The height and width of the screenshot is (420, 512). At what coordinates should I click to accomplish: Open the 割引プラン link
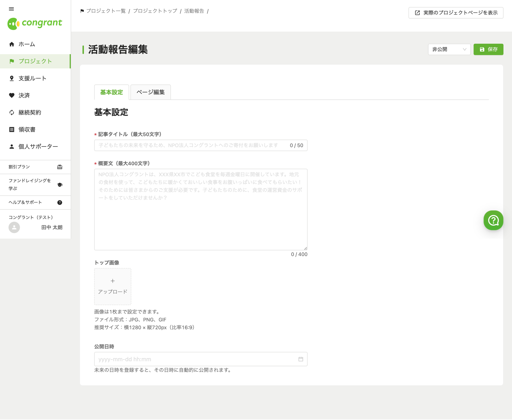pos(35,167)
